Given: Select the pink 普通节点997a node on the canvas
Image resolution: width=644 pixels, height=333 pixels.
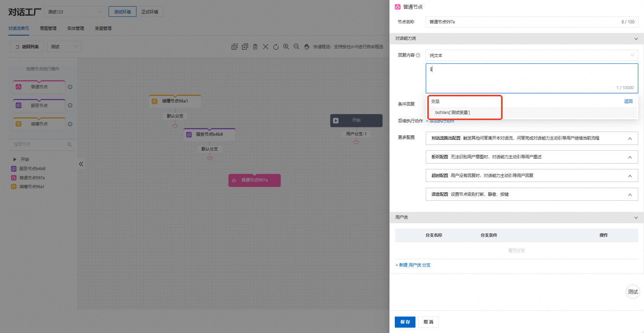Looking at the screenshot, I should pos(255,180).
